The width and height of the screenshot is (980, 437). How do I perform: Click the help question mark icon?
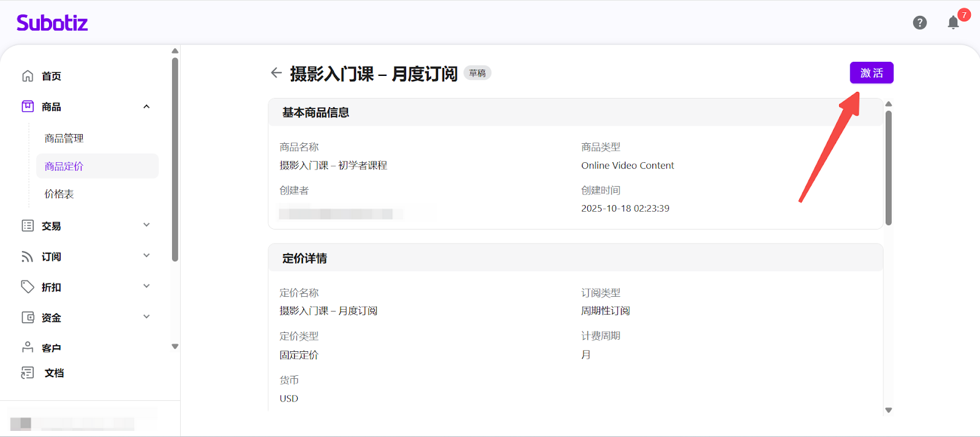919,23
